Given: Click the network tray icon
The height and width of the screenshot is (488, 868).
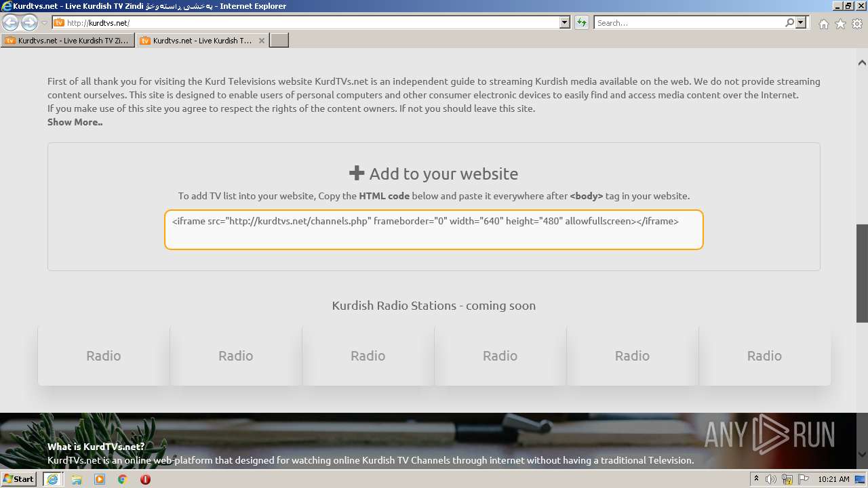Looking at the screenshot, I should tap(787, 479).
